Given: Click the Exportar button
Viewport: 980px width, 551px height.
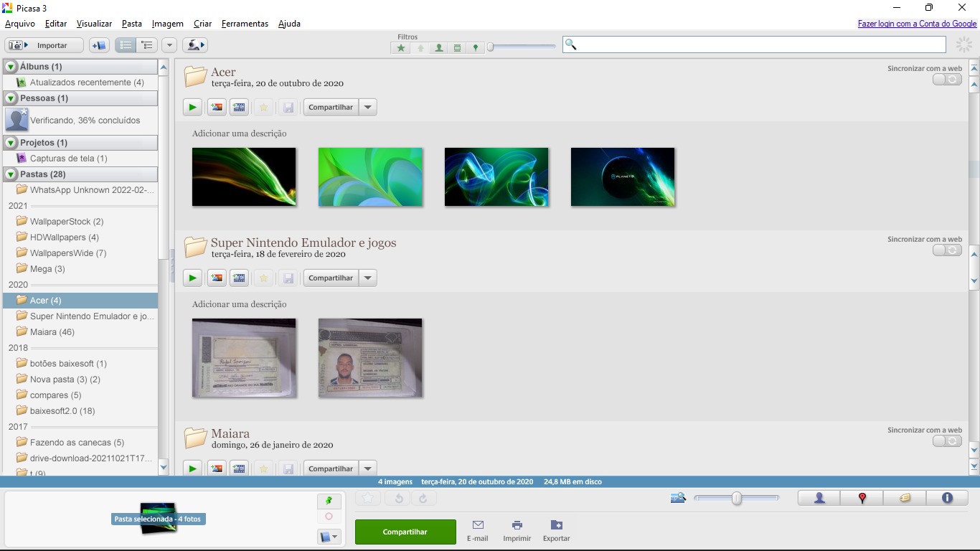Looking at the screenshot, I should pos(556,531).
